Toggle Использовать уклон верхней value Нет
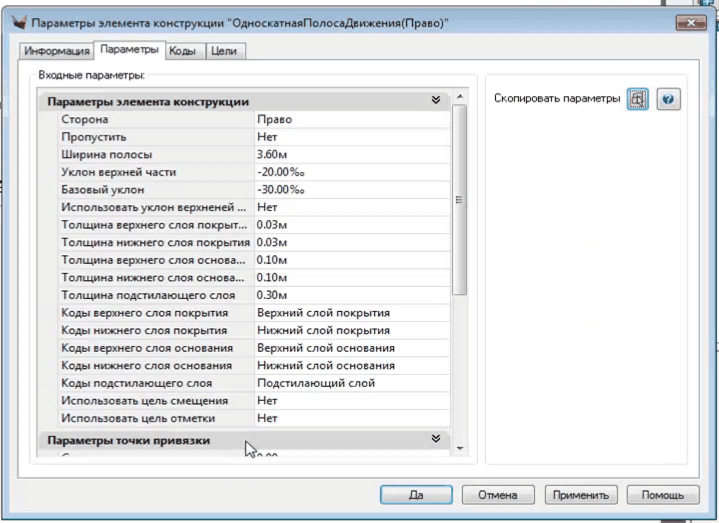719x523 pixels. (x=350, y=207)
